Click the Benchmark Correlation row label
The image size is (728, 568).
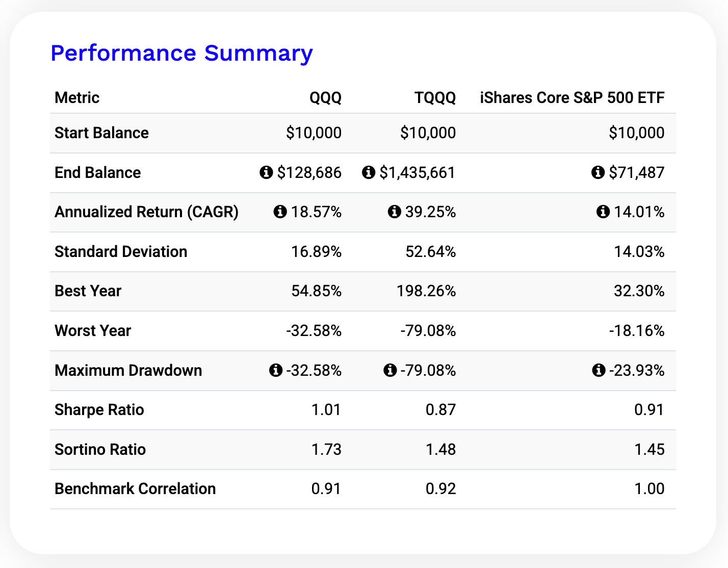[x=135, y=488]
